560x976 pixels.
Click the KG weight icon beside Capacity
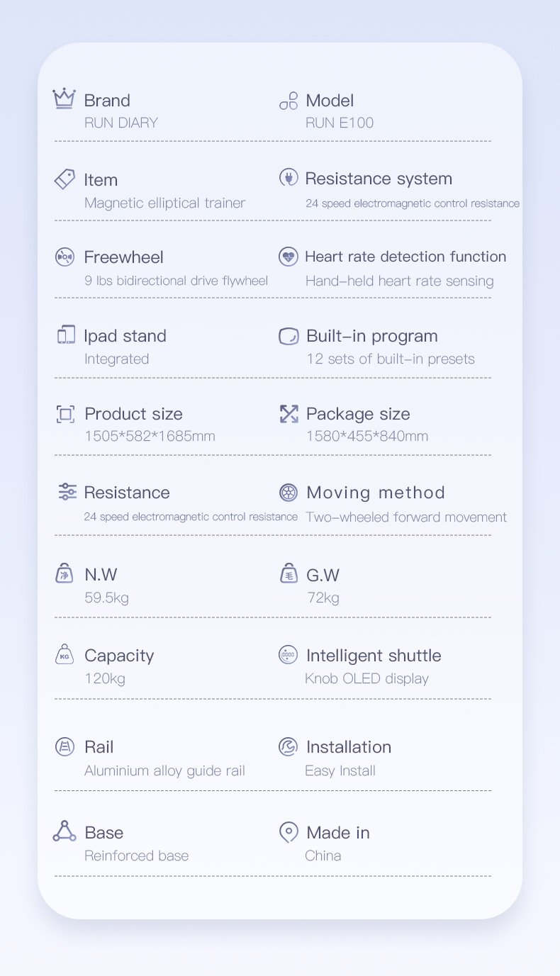pyautogui.click(x=65, y=654)
